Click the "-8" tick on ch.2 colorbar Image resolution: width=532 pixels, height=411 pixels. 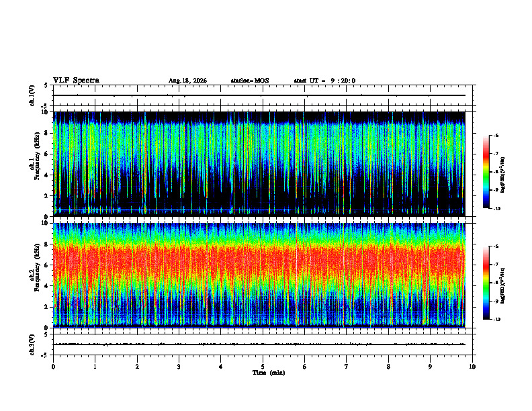496,283
